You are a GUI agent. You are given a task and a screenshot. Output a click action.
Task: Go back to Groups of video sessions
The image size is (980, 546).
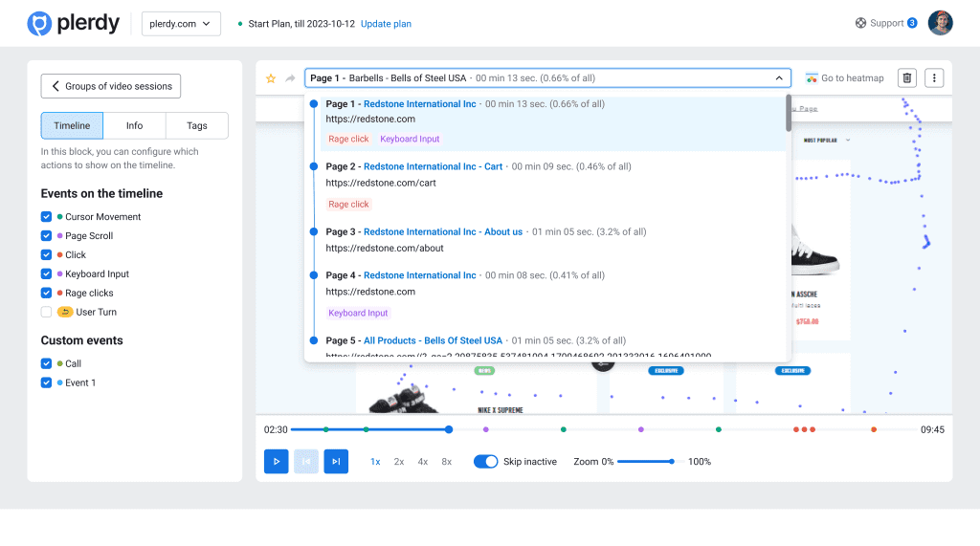[111, 86]
